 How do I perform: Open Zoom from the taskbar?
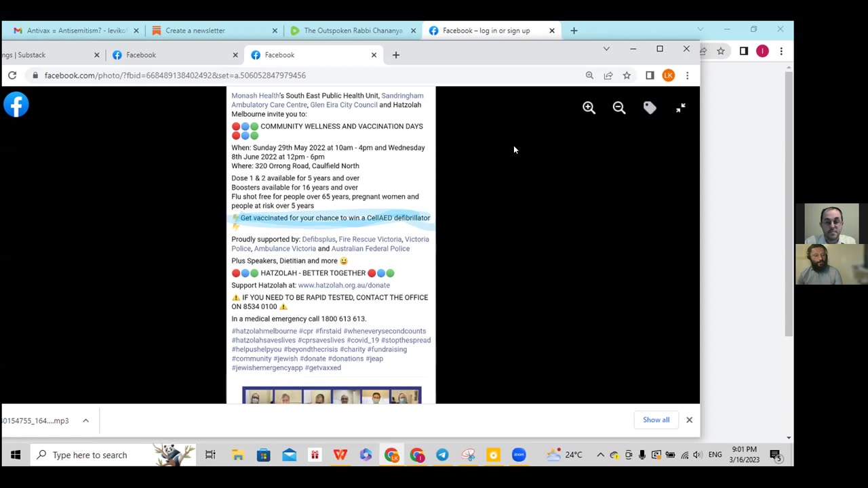519,455
